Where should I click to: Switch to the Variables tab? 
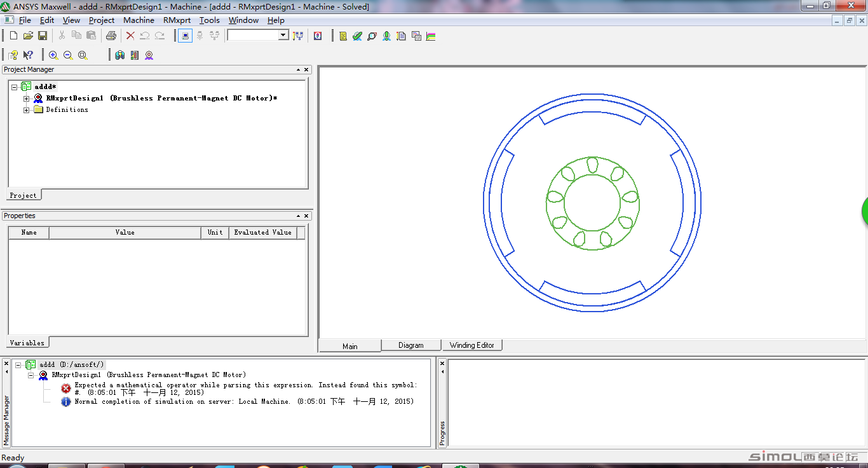tap(27, 343)
